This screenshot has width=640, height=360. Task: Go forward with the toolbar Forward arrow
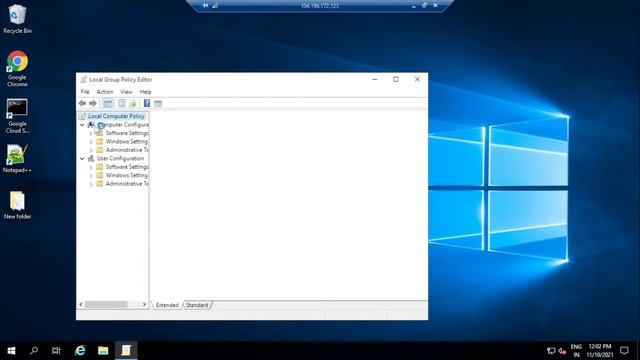pyautogui.click(x=93, y=103)
